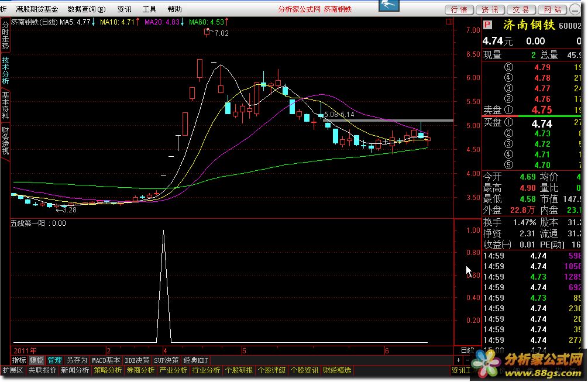
Task: Open the 财经精选 bottom tab
Action: click(x=337, y=370)
